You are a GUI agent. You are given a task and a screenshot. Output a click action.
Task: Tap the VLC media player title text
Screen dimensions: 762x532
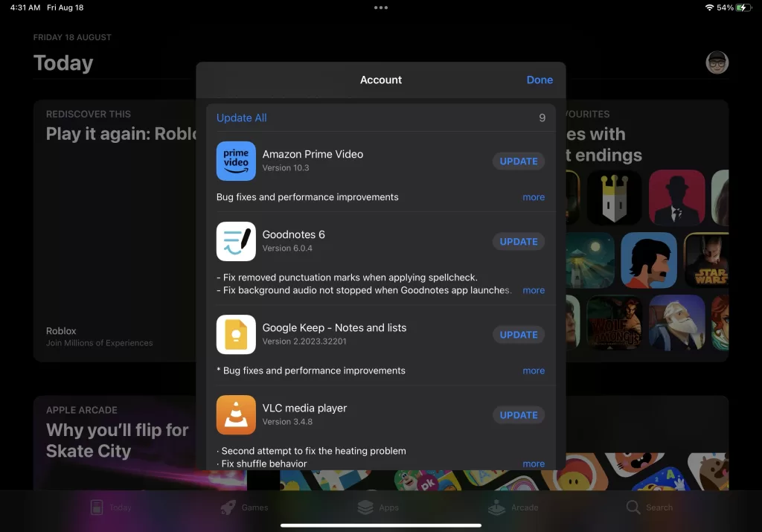click(x=304, y=408)
